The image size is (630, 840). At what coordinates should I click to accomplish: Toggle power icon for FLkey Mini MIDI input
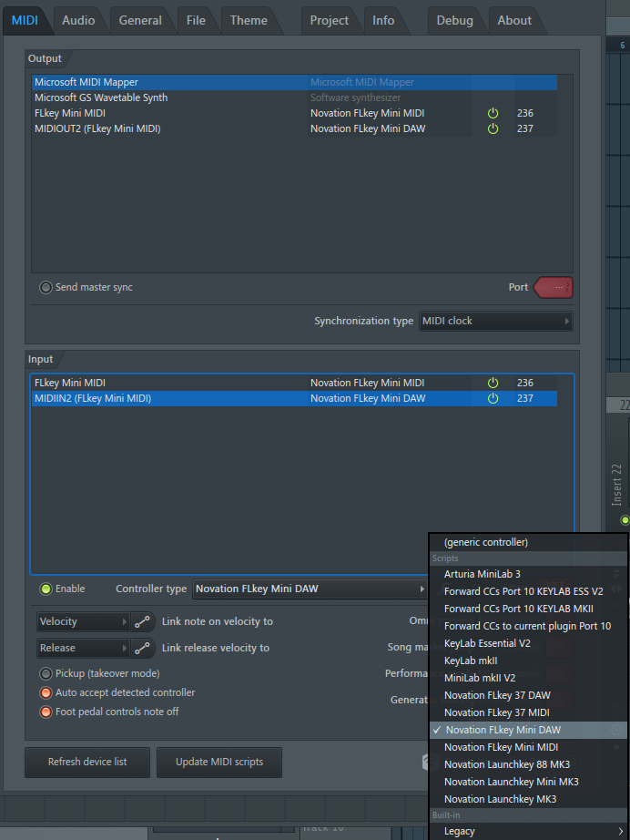(493, 383)
